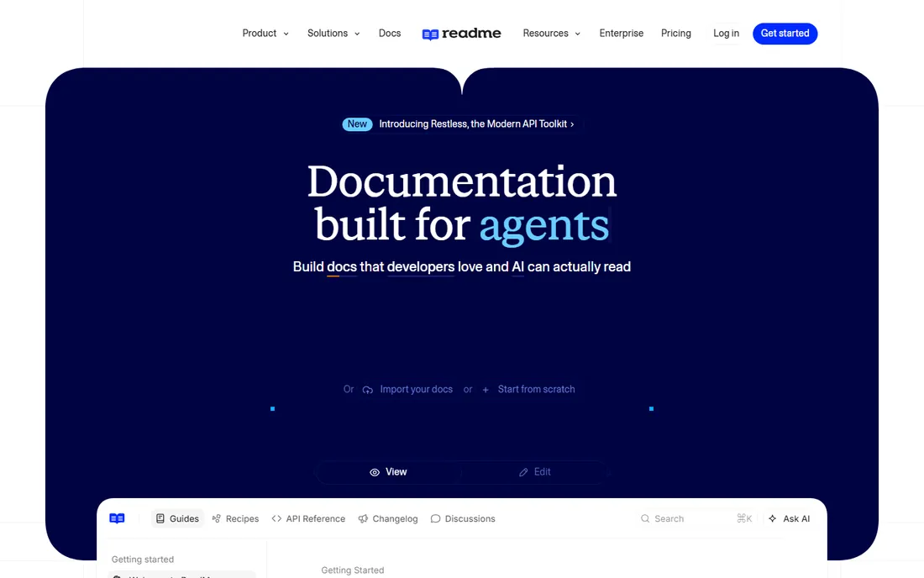This screenshot has height=578, width=924.
Task: Switch to Edit mode
Action: (534, 472)
